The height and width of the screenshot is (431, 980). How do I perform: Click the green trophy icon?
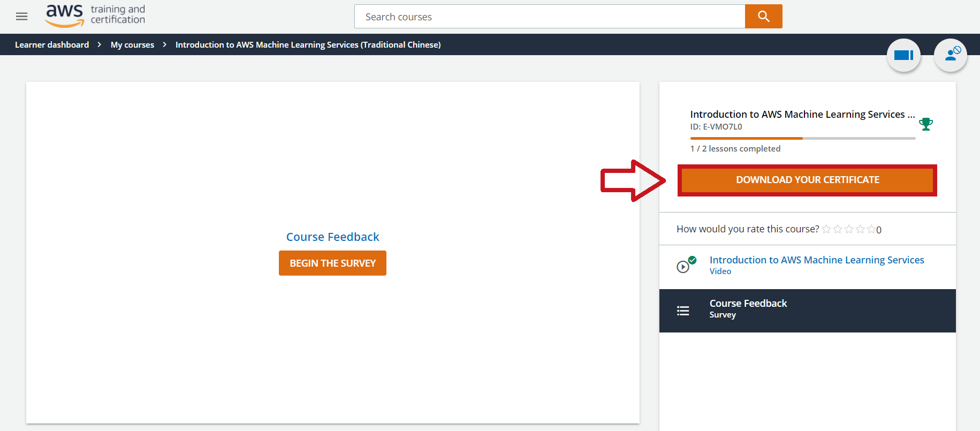[x=925, y=124]
